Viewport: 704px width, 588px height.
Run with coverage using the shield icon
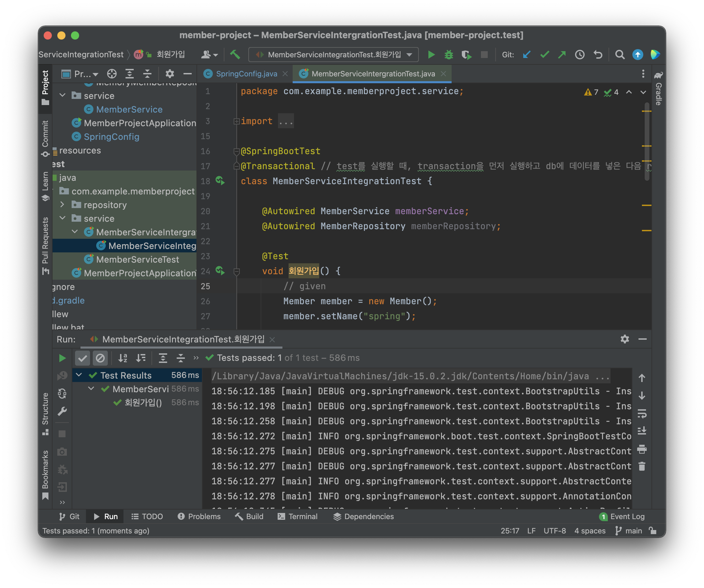pos(467,55)
